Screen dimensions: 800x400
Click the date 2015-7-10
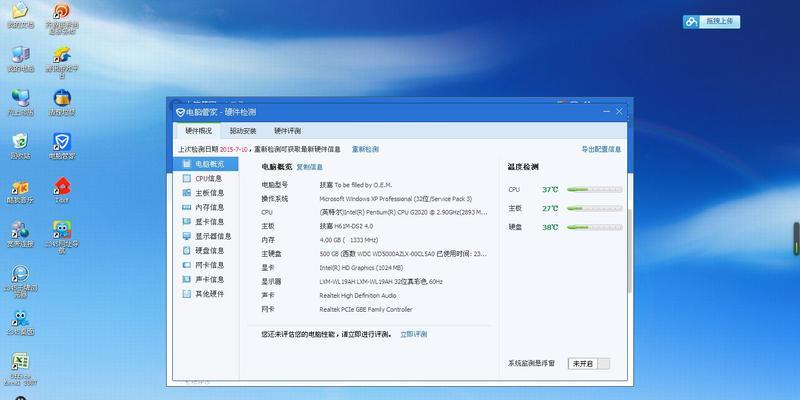(x=233, y=149)
